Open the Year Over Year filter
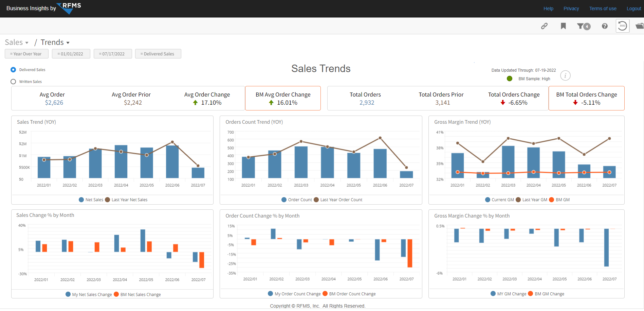 [x=26, y=54]
